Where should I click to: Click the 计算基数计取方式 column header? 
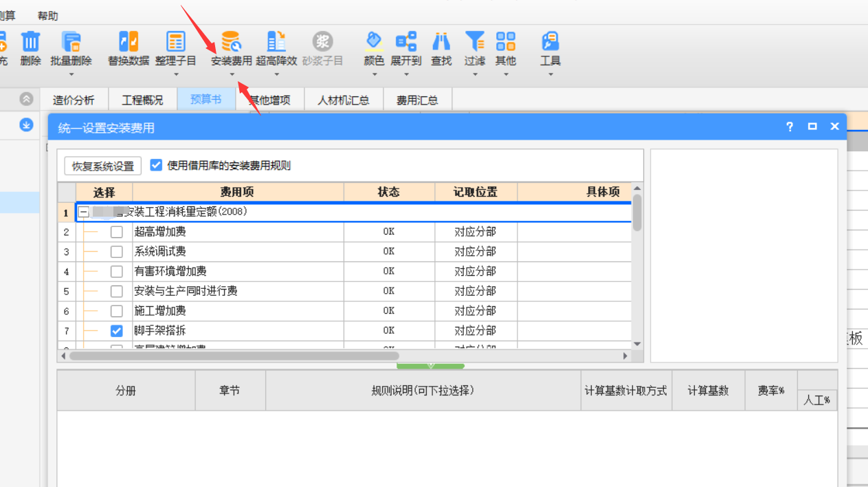(626, 391)
